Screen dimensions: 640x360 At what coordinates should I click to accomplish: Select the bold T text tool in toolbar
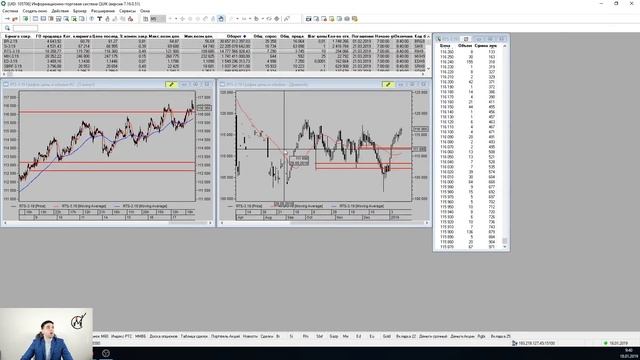point(99,19)
